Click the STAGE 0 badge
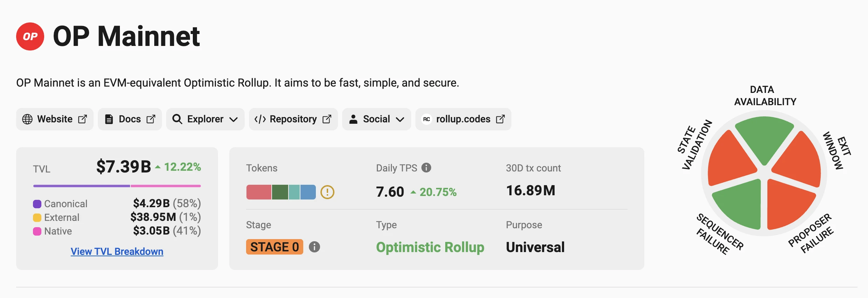868x298 pixels. (x=274, y=247)
